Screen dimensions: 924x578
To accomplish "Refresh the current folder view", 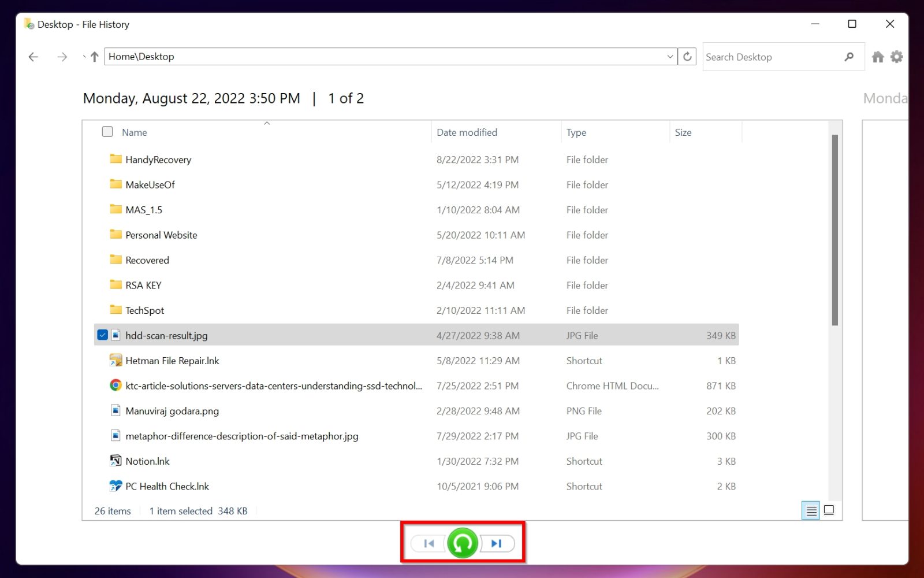I will pyautogui.click(x=687, y=56).
